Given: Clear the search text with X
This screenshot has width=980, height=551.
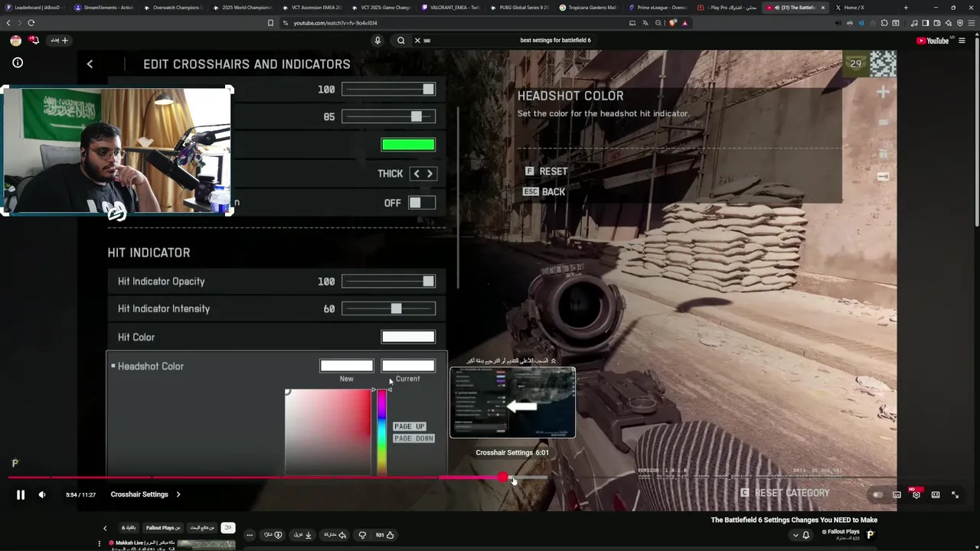Looking at the screenshot, I should [417, 41].
